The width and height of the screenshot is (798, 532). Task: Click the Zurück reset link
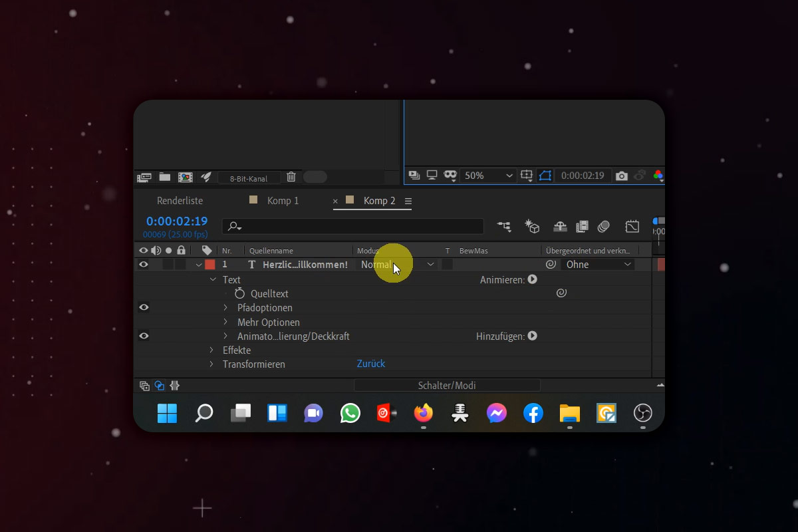[x=371, y=364]
